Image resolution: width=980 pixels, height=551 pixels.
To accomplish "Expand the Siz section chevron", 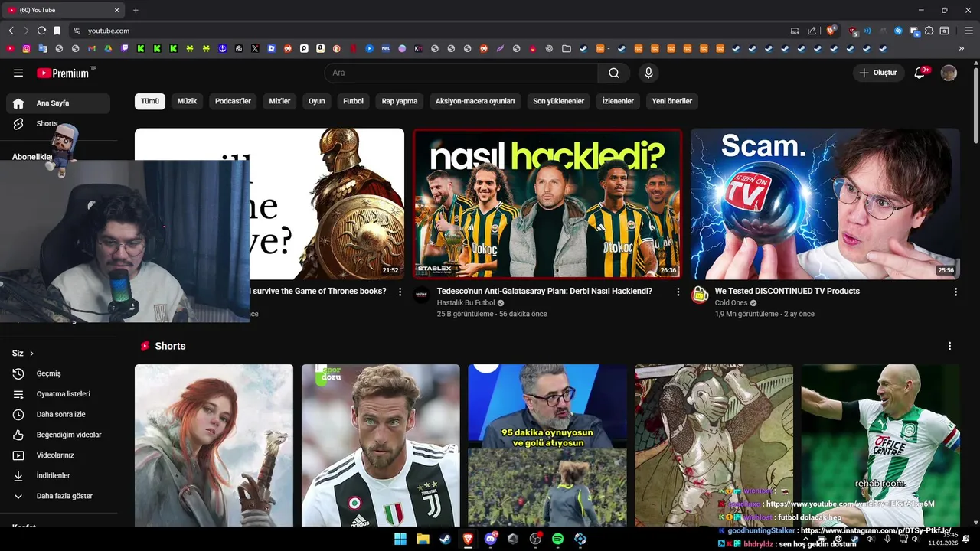I will tap(31, 354).
